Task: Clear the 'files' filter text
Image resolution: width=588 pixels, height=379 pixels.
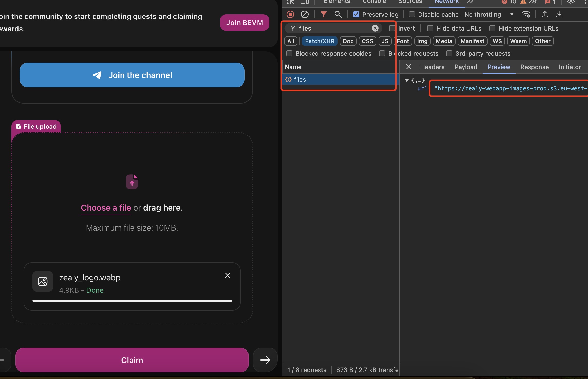Action: tap(375, 28)
